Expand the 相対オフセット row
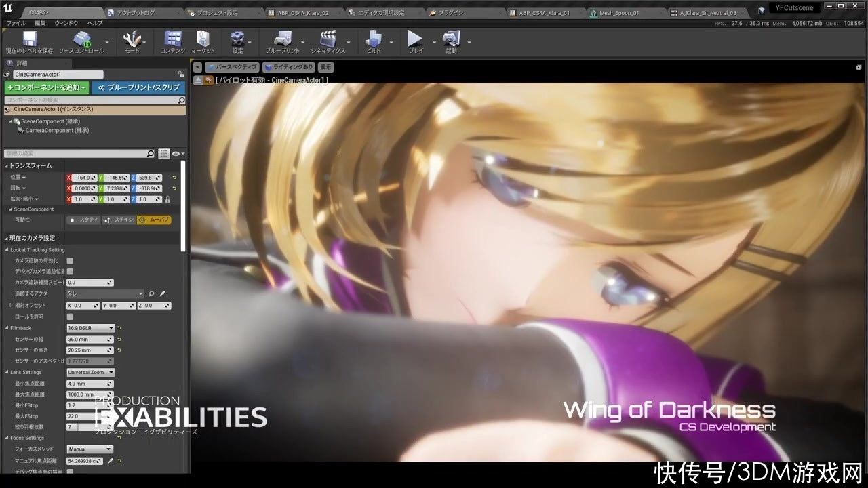 pyautogui.click(x=10, y=306)
